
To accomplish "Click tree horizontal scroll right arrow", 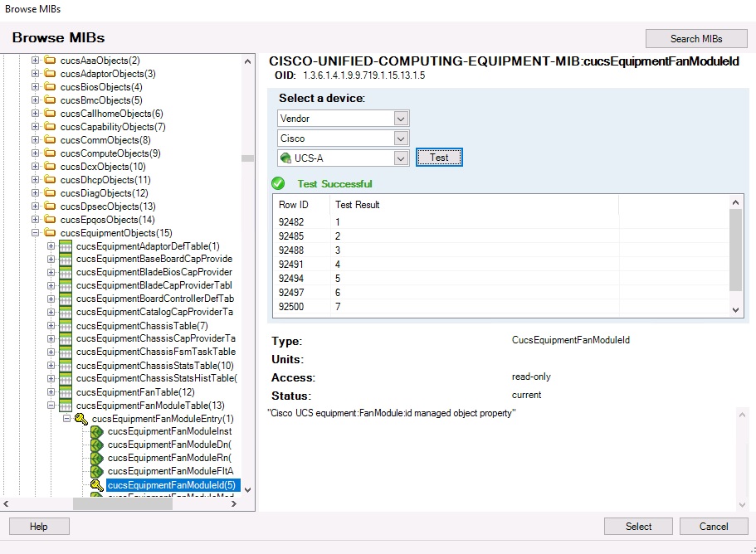I will [x=234, y=504].
